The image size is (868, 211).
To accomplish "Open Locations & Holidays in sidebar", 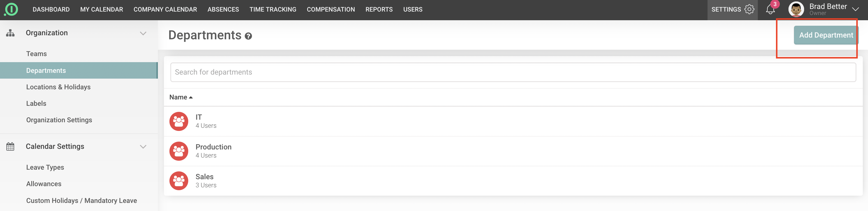I will coord(58,87).
